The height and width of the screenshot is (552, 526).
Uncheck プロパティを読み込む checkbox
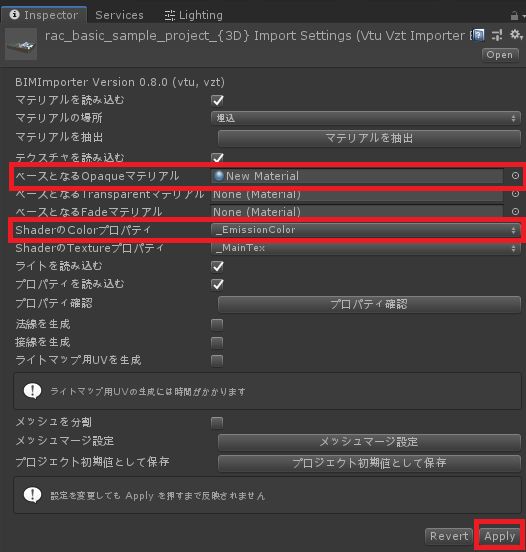(217, 284)
